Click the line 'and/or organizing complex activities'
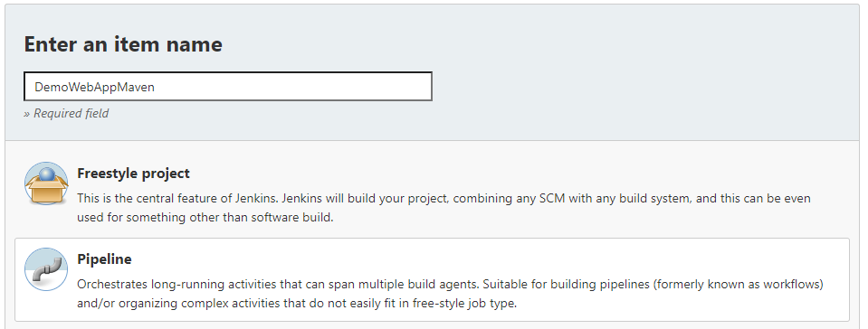 pos(297,304)
